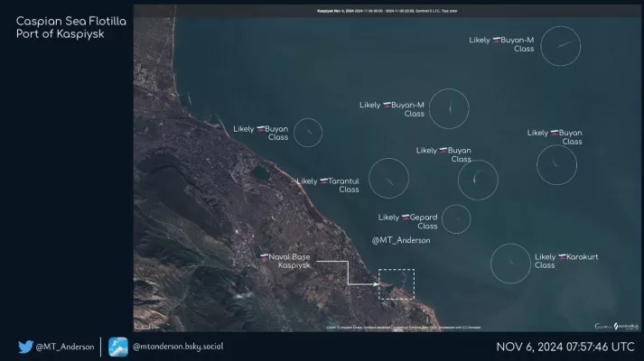The height and width of the screenshot is (361, 644).
Task: Click the Bluesky butterfly icon
Action: (117, 347)
